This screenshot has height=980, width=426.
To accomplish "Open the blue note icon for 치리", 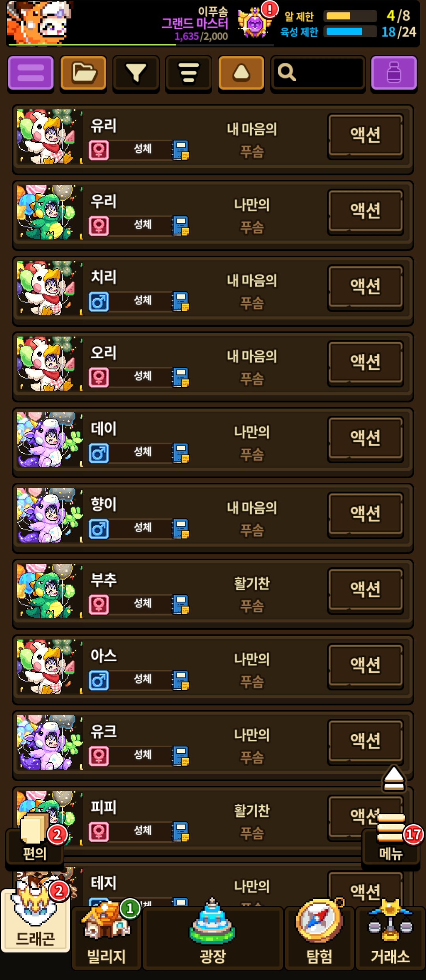I will [181, 302].
